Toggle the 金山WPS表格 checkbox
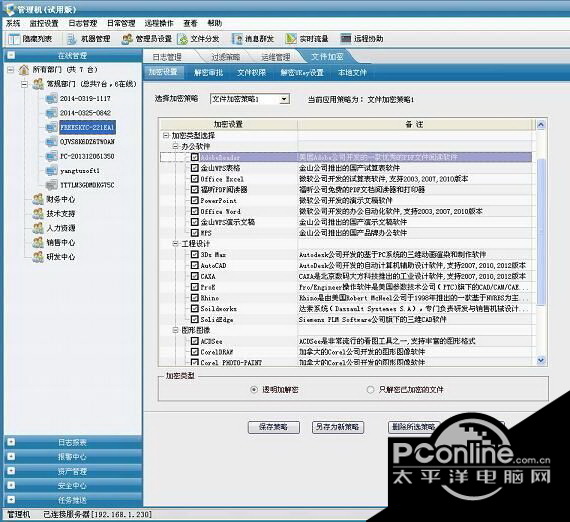The width and height of the screenshot is (570, 522). (195, 168)
